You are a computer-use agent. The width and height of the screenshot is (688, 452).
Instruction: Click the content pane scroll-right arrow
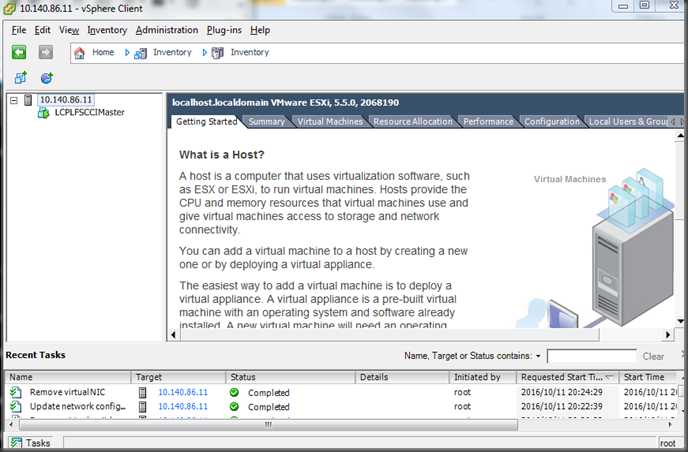[668, 335]
